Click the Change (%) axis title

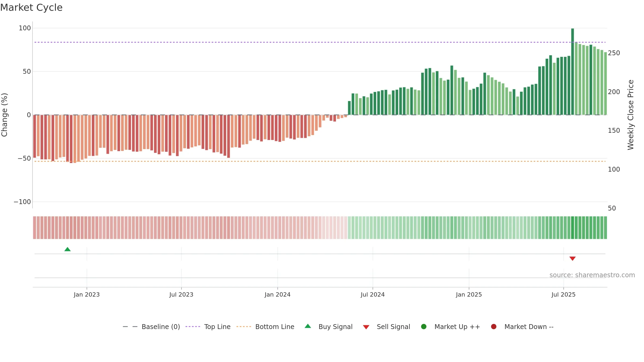[5, 115]
